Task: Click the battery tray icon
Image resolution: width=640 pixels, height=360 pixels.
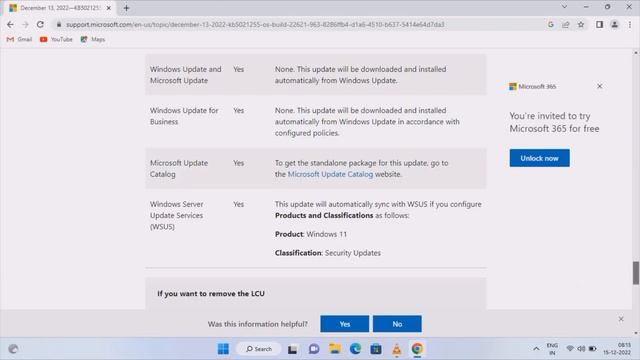Action: 592,349
